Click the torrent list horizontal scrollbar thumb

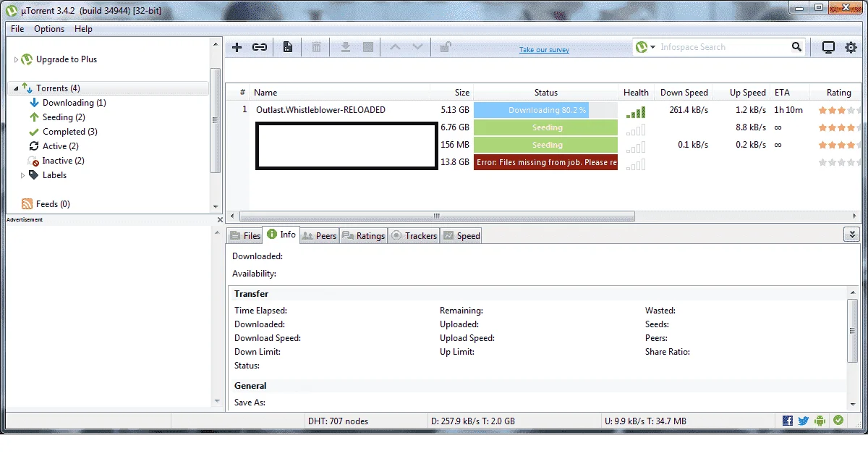tap(437, 216)
